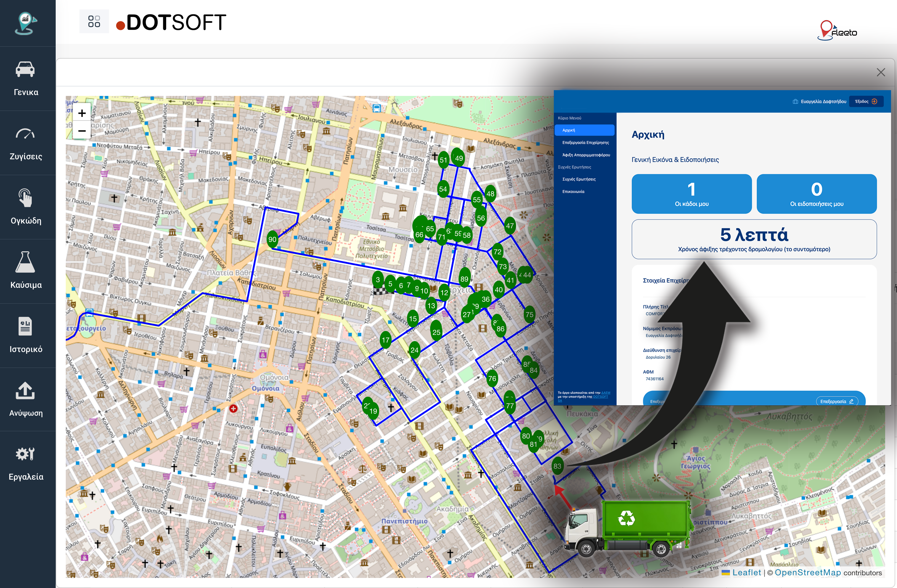Zoom out on the map
The image size is (897, 588).
coord(82,131)
